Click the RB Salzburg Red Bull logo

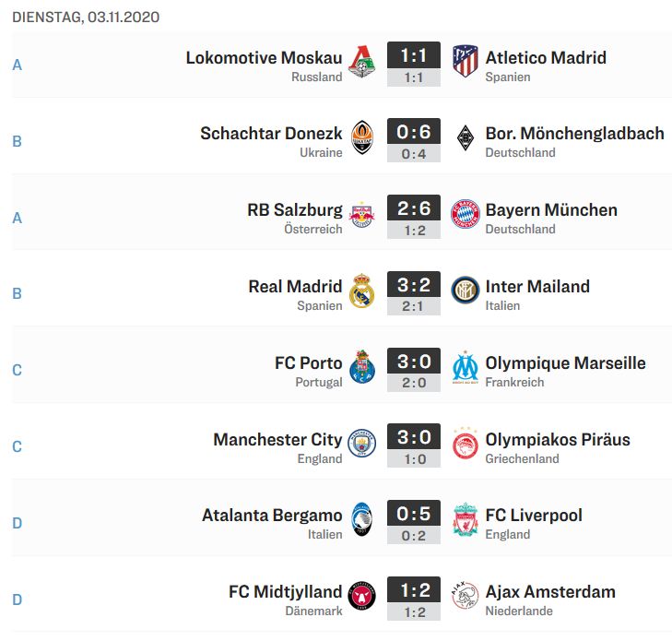[x=361, y=214]
